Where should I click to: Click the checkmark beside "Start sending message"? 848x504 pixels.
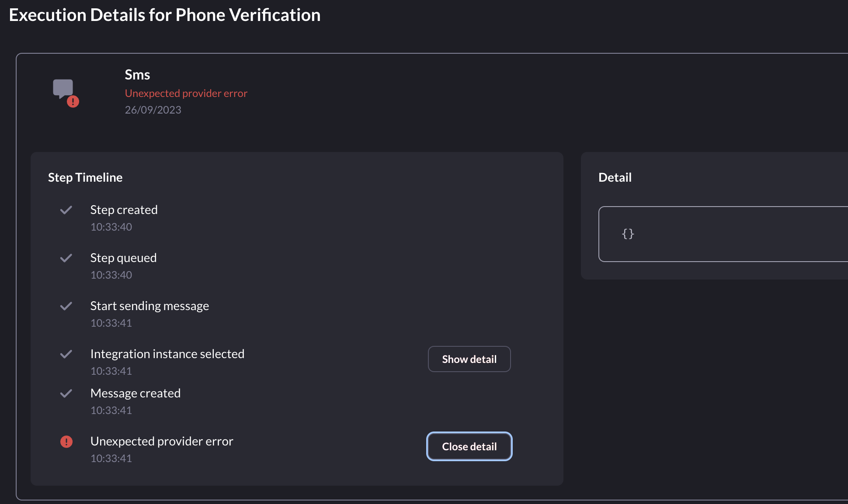(66, 306)
